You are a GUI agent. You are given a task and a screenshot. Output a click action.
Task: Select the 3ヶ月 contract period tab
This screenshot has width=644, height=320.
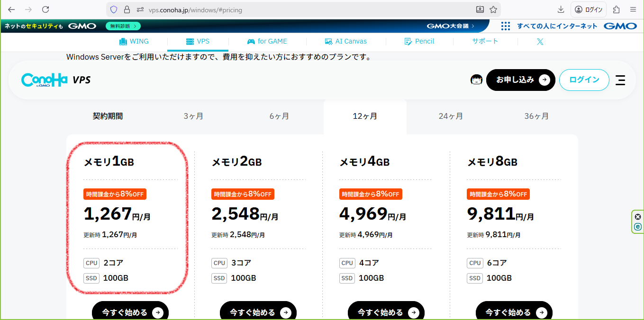coord(193,116)
